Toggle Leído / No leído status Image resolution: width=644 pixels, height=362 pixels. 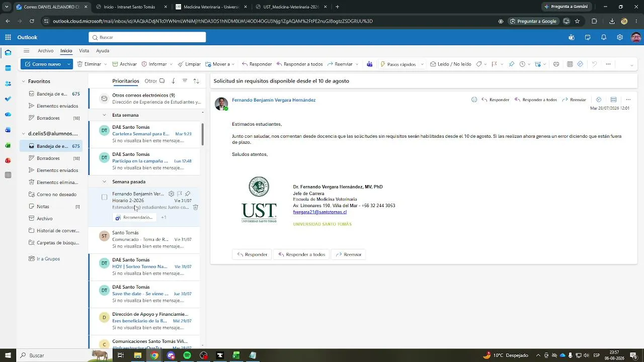pos(450,64)
